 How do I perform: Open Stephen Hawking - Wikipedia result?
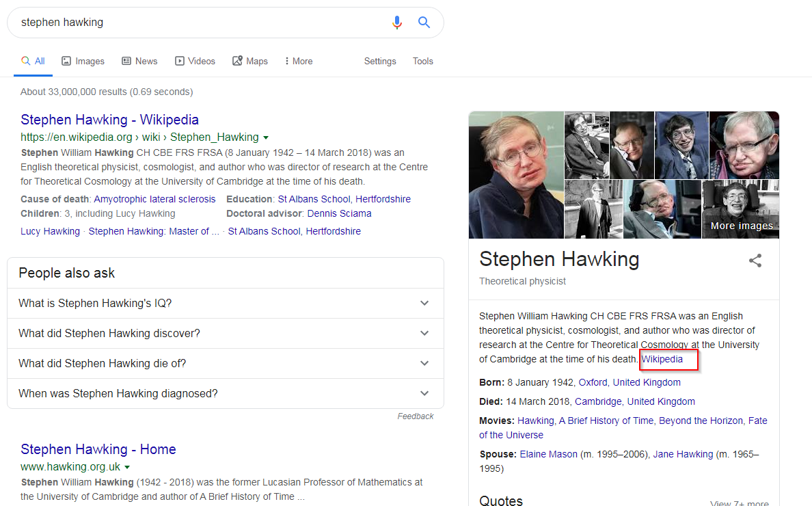click(109, 120)
